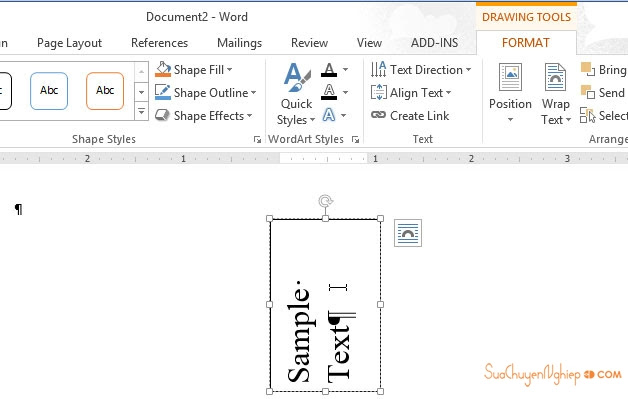Screen dimensions: 628x399
Task: Open Quick Styles WordArt gallery
Action: 296,95
